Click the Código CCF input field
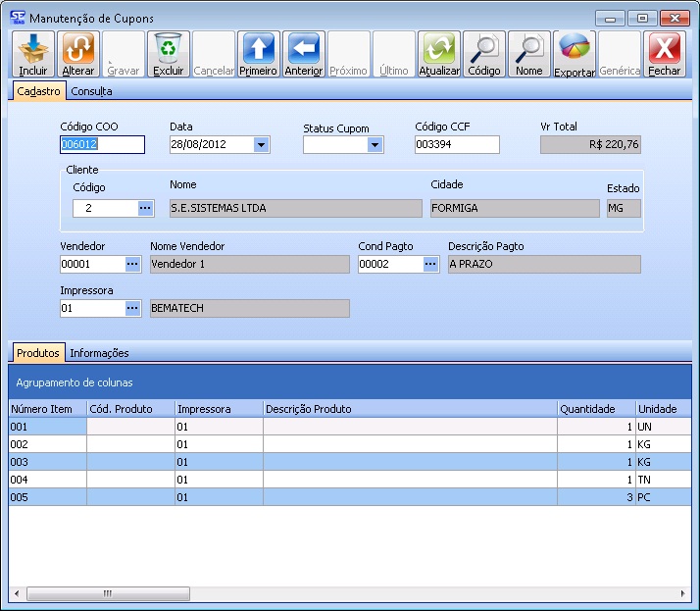 (x=456, y=145)
